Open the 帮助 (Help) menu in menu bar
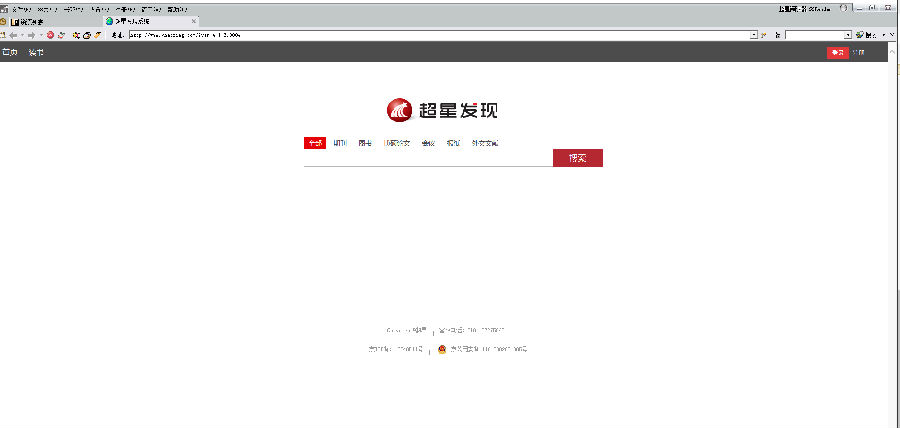Screen dimensions: 900x428 tap(177, 10)
